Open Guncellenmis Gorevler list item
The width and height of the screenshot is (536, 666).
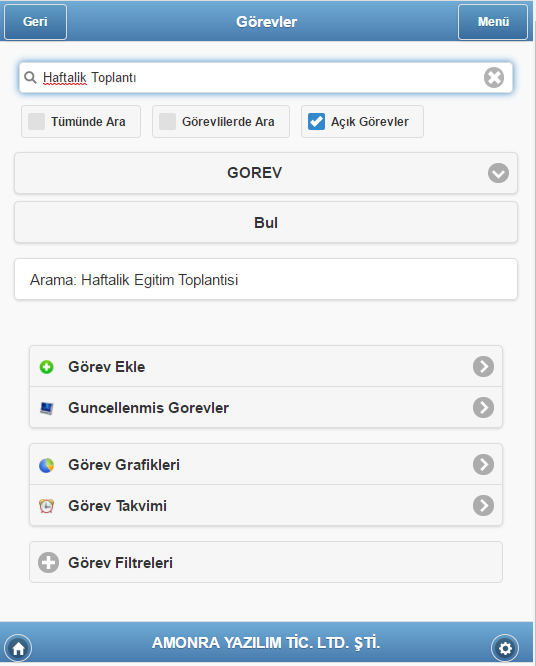click(266, 407)
